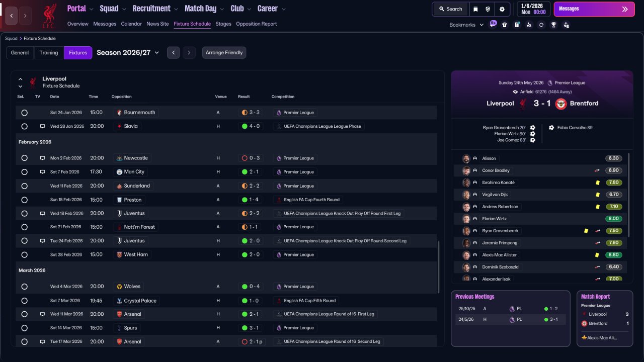The width and height of the screenshot is (644, 362).
Task: Open the News Site tab
Action: (x=157, y=24)
